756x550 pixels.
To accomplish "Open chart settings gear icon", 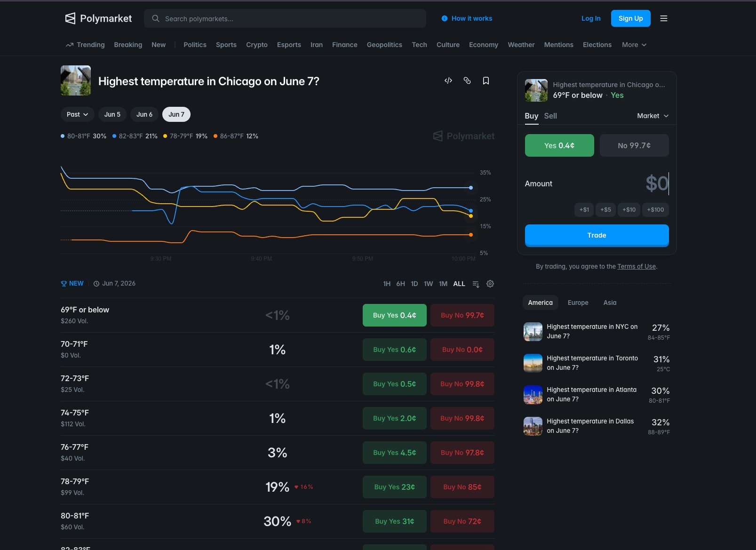I will pos(490,284).
